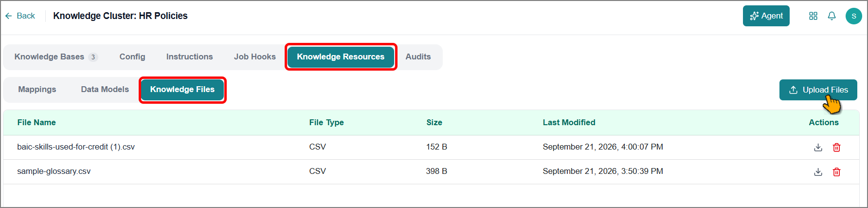Click the 152 B size value
The width and height of the screenshot is (868, 208).
[436, 147]
